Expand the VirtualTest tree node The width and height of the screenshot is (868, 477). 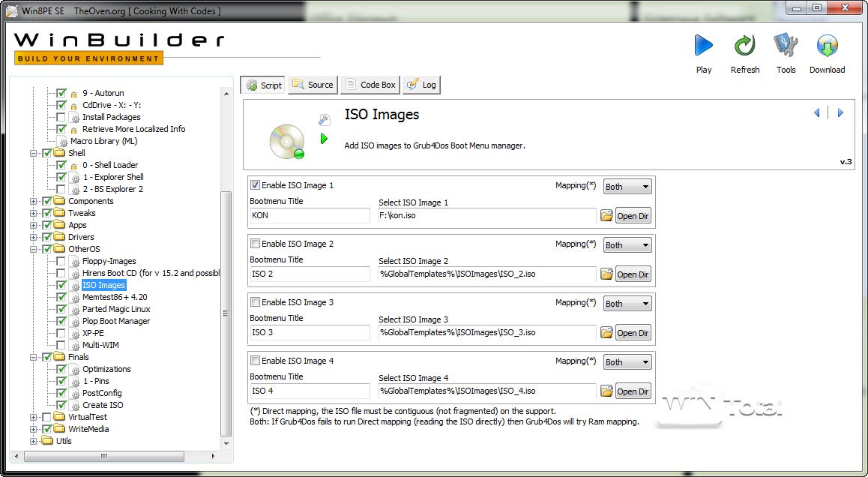click(x=34, y=417)
